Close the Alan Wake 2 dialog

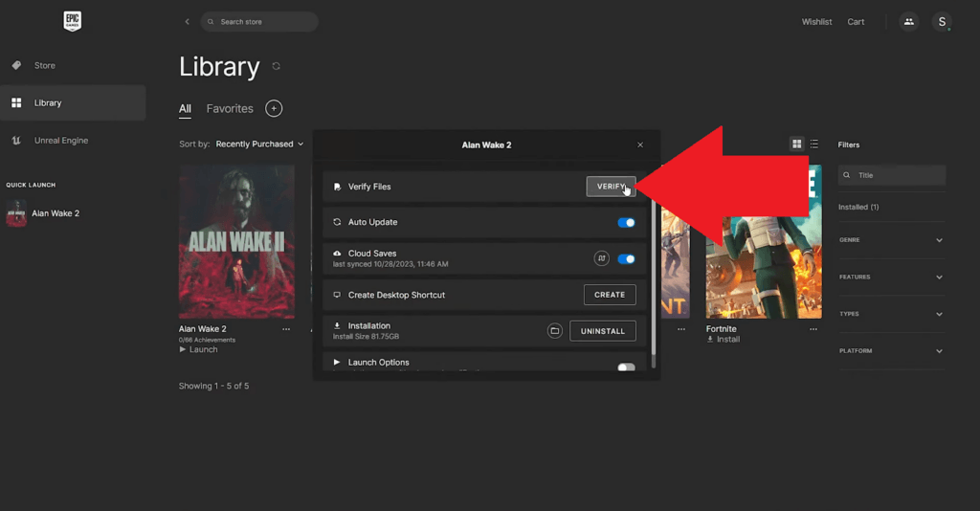[640, 144]
